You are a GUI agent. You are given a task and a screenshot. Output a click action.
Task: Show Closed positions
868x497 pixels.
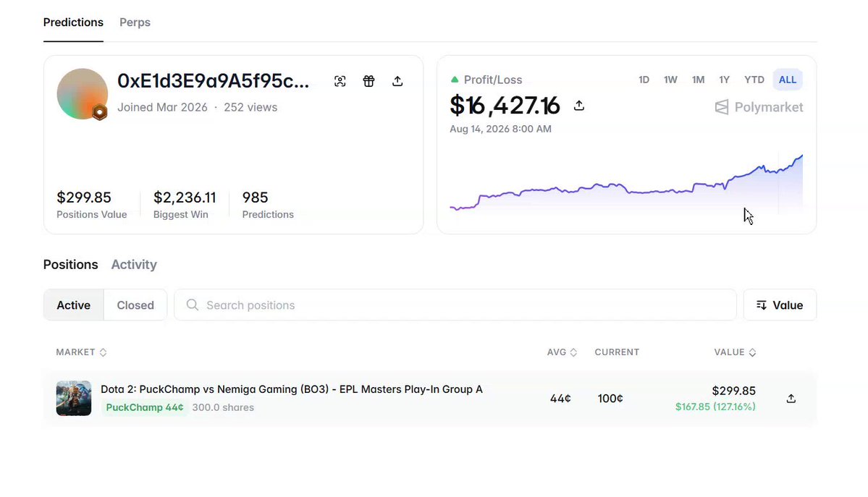[135, 305]
